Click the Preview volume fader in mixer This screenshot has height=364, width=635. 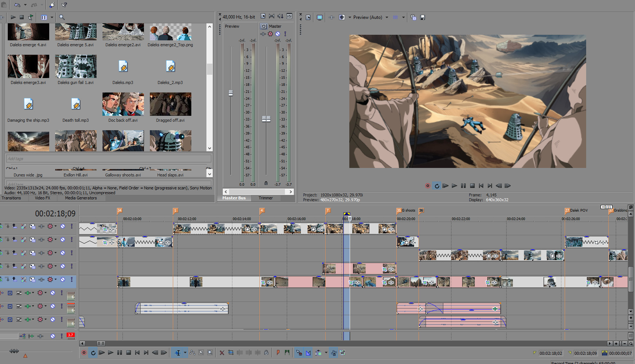coord(231,93)
